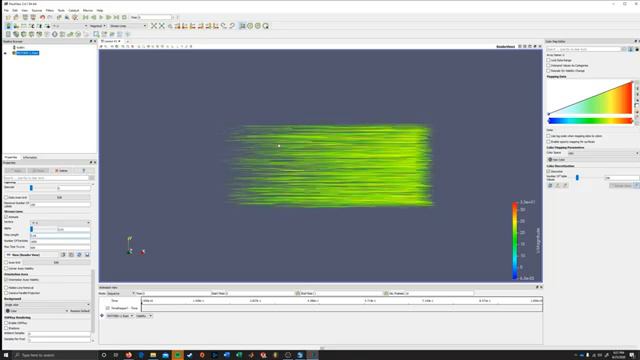Click Edit next to Data Axes Grid
This screenshot has height=360, width=640.
[x=59, y=198]
